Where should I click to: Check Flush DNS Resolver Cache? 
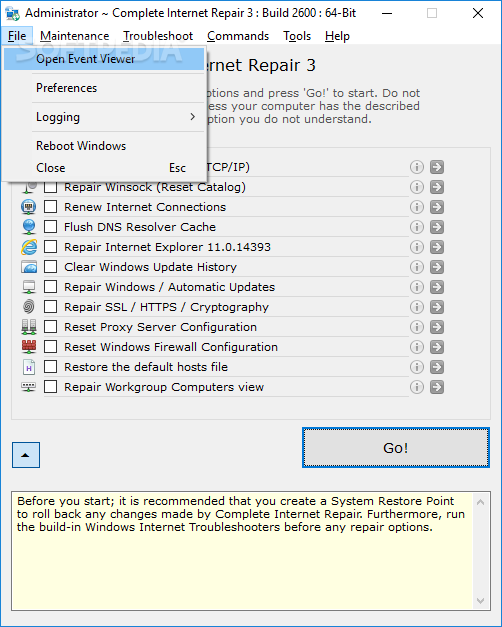[50, 227]
